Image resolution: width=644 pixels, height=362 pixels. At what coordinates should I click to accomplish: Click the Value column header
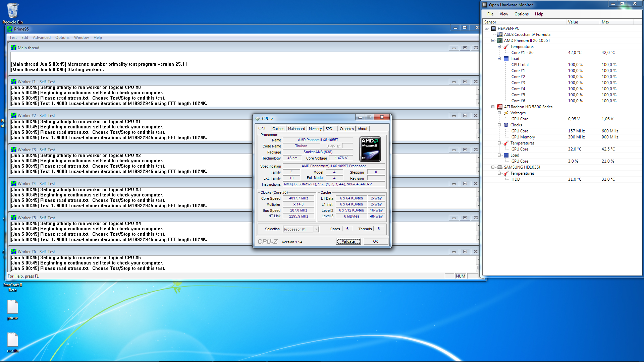coord(583,22)
